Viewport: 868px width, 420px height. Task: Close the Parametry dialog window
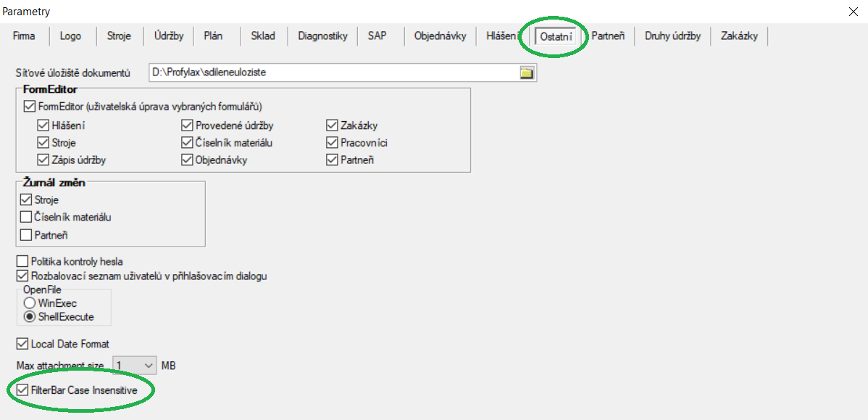point(853,11)
